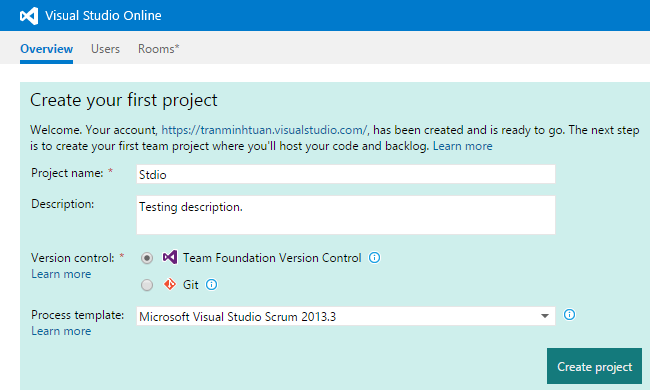
Task: Click the orange Git logo icon
Action: point(170,284)
